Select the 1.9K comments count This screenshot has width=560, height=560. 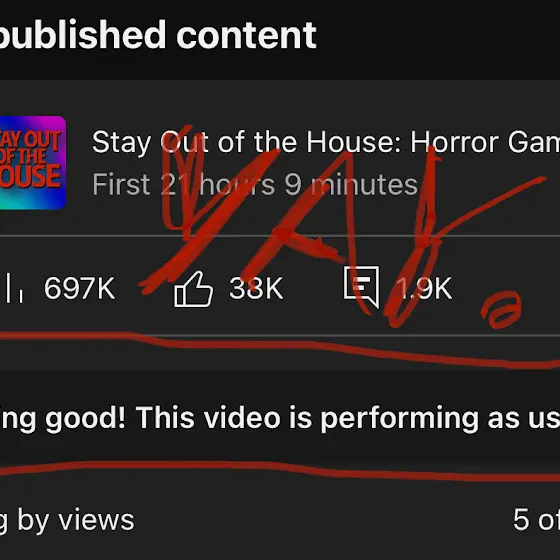(424, 288)
